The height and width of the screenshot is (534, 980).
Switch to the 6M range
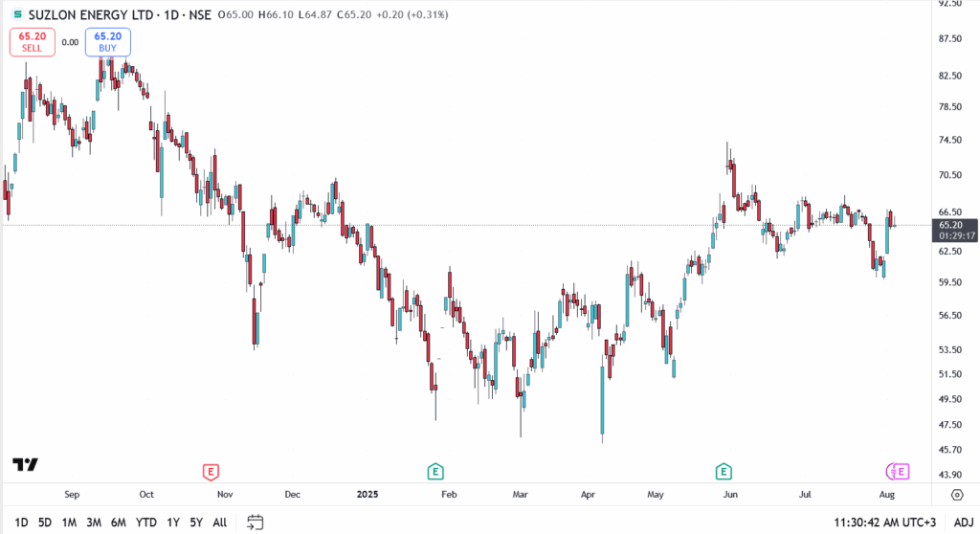pyautogui.click(x=119, y=523)
